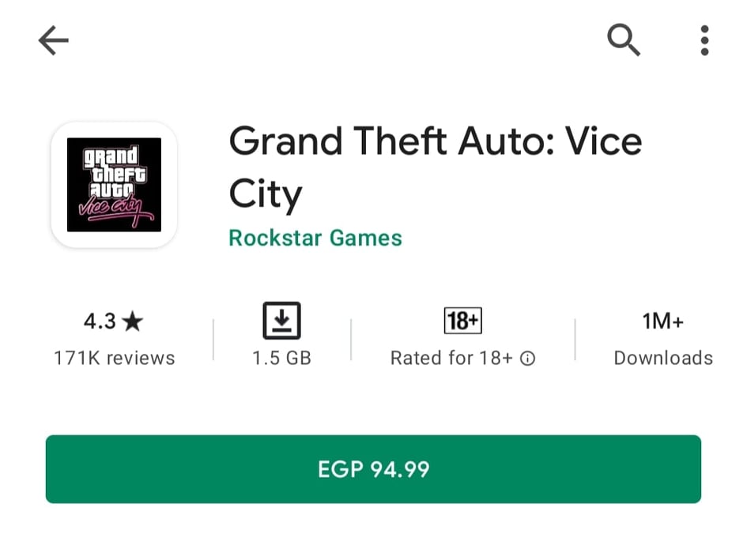Image resolution: width=747 pixels, height=560 pixels.
Task: Buy the game for EGP 94.99
Action: (x=373, y=469)
